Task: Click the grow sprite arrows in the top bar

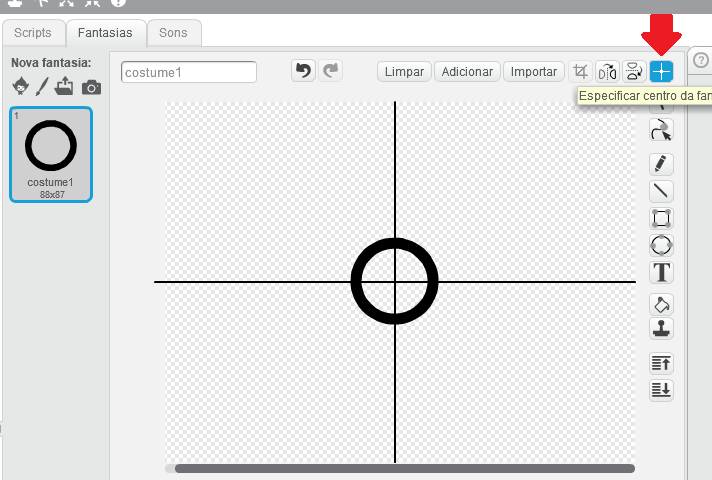Action: click(x=66, y=3)
